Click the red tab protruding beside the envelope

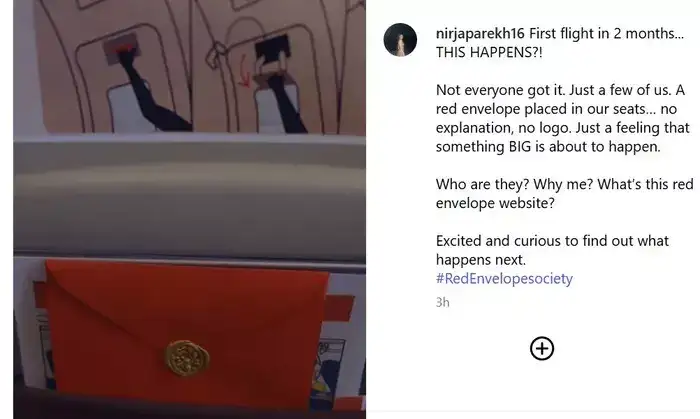click(338, 308)
